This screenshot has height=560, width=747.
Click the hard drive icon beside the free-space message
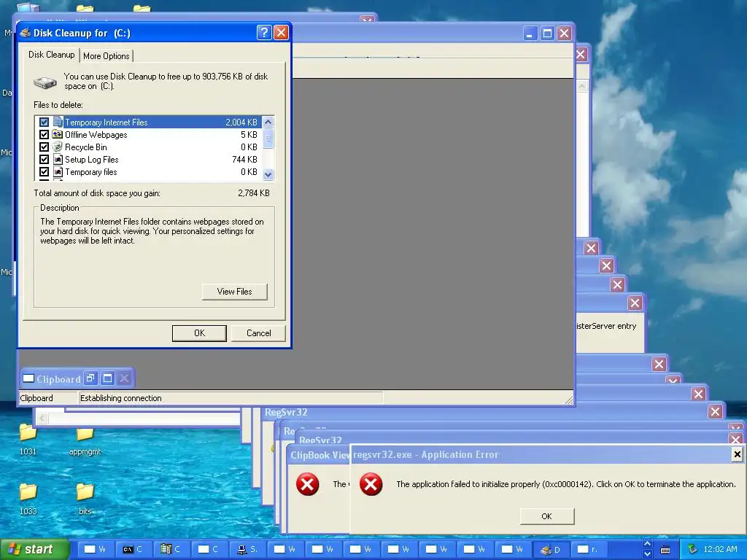click(45, 82)
